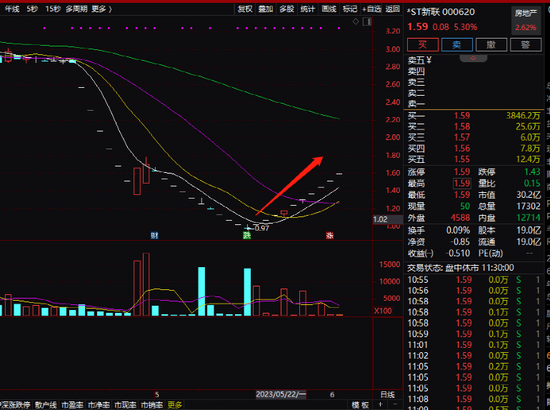Collapse the order book chevron handle
Screen dimensions: 550x410
click(473, 58)
